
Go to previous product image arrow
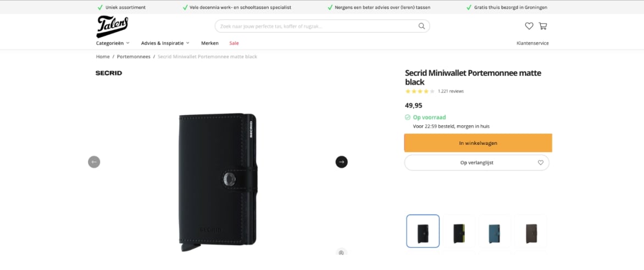(94, 162)
